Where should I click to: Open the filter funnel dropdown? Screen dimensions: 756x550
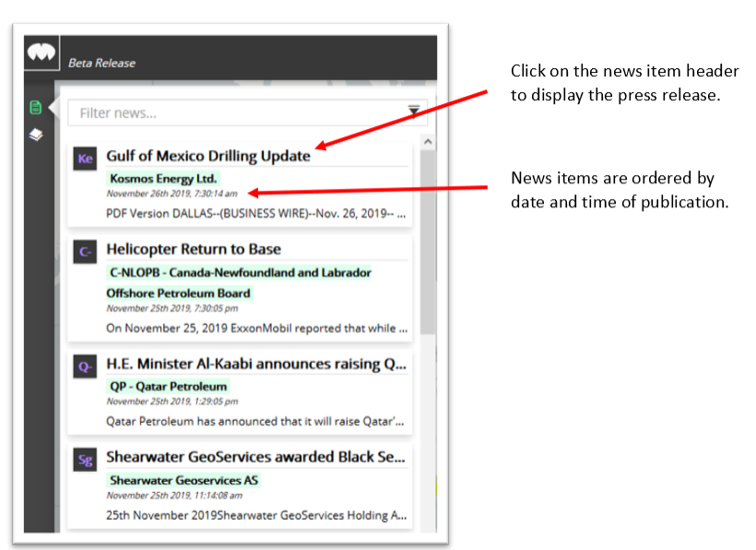414,111
